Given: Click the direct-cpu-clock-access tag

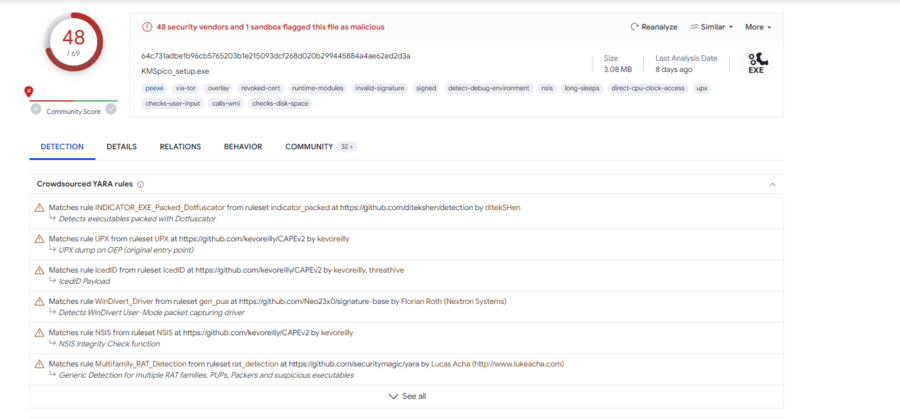Looking at the screenshot, I should (648, 88).
